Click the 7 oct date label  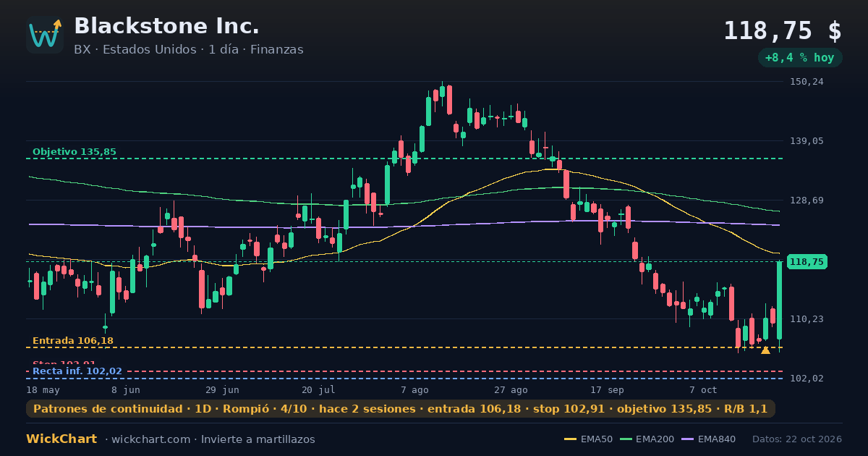tap(703, 390)
